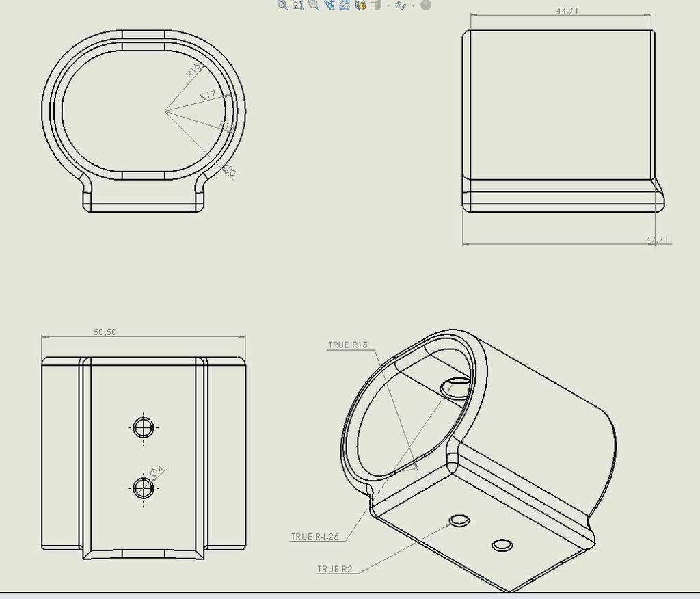
Task: Click the Hide/Show Items glasses icon
Action: (401, 6)
